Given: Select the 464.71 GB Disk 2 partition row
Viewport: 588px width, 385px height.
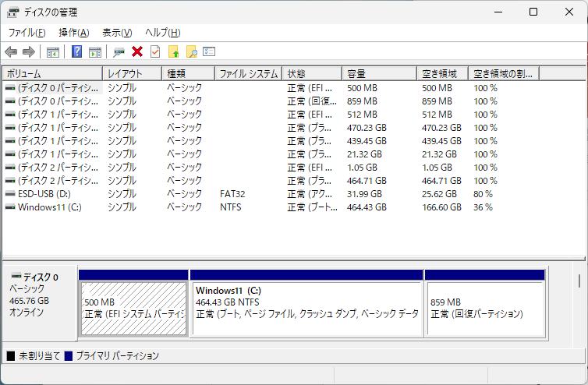Looking at the screenshot, I should 271,181.
